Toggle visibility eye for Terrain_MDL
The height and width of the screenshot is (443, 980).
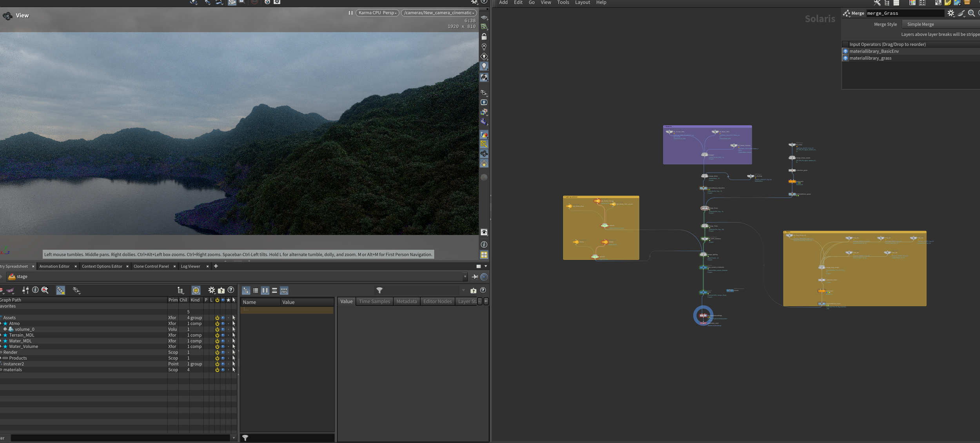click(223, 335)
